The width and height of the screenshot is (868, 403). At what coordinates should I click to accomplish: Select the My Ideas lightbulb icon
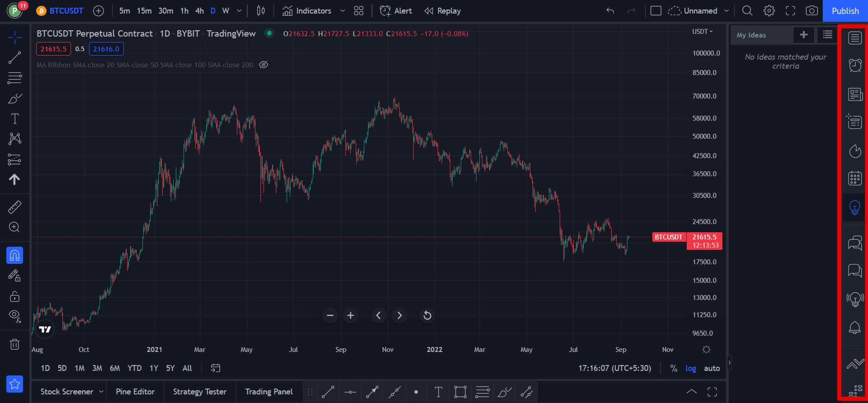(854, 207)
